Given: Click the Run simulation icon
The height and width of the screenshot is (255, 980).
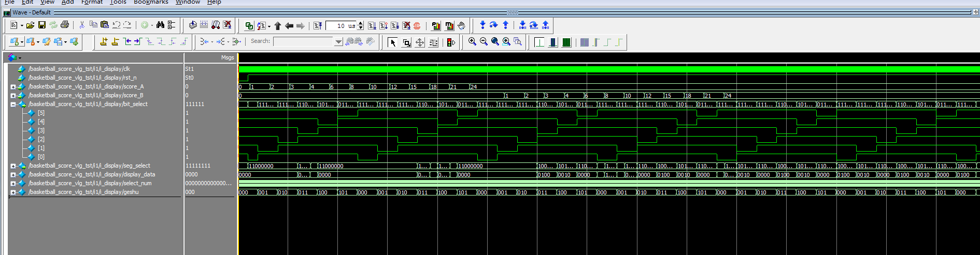Looking at the screenshot, I should (x=372, y=25).
